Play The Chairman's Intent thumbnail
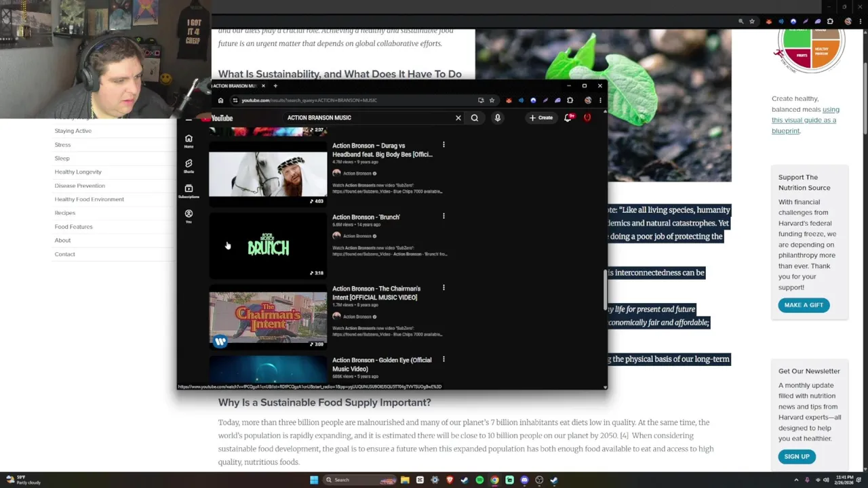This screenshot has height=488, width=868. (x=268, y=317)
